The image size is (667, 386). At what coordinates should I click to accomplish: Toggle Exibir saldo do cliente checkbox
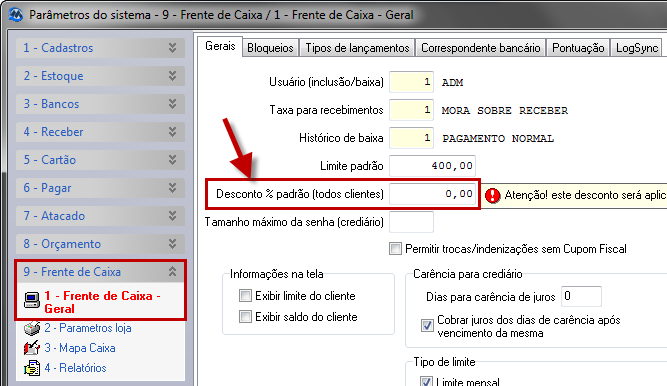coord(245,317)
